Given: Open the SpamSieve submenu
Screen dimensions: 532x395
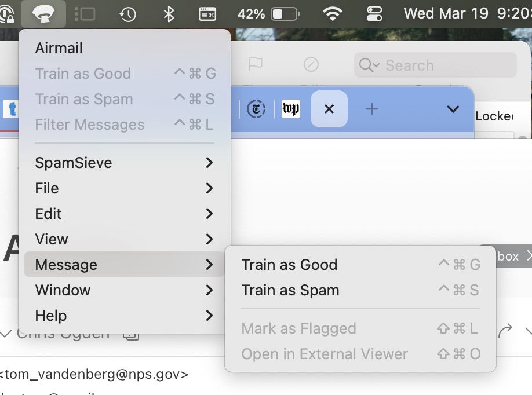Looking at the screenshot, I should point(124,163).
